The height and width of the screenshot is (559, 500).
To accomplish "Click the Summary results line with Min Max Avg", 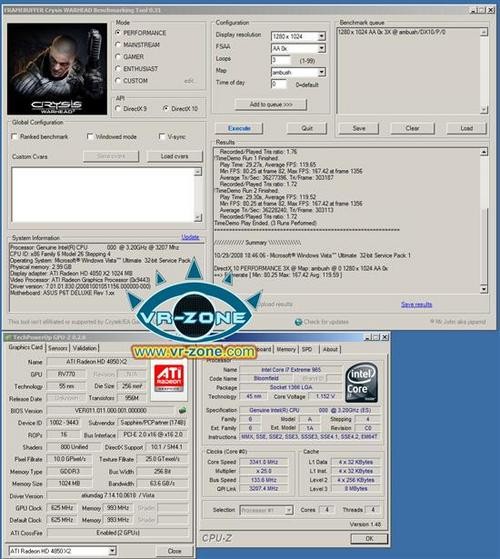I will click(x=278, y=275).
